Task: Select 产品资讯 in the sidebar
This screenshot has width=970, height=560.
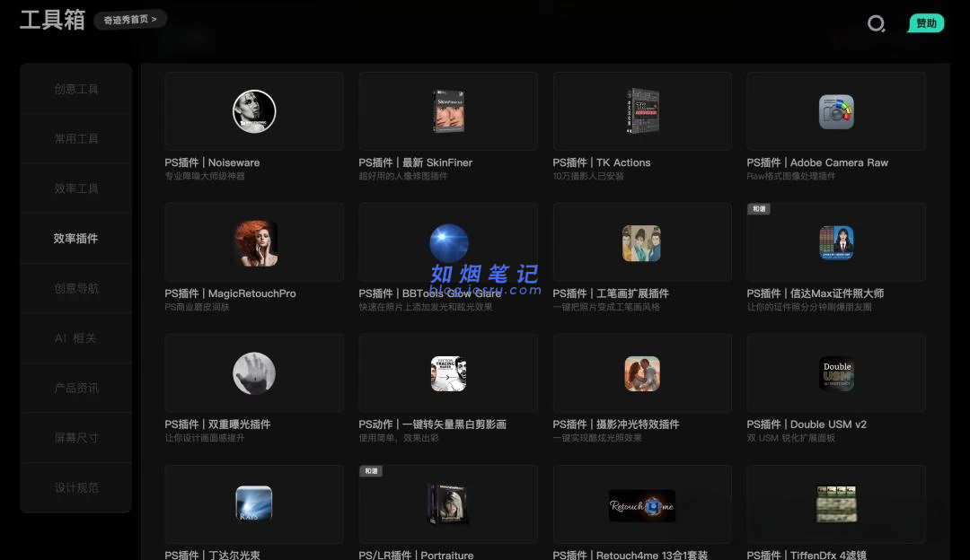Action: pyautogui.click(x=76, y=389)
